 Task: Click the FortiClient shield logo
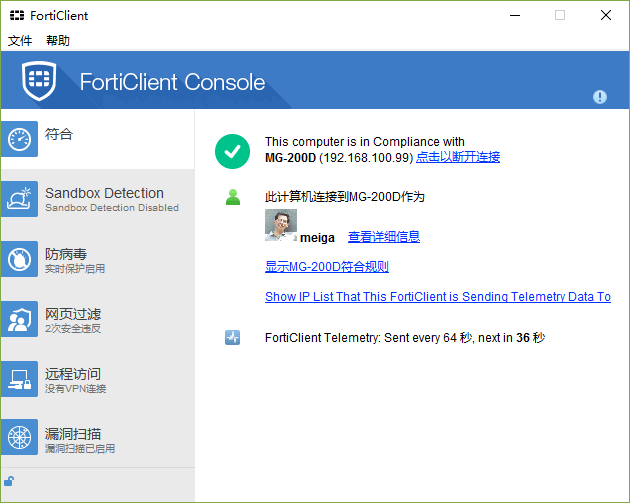point(39,81)
